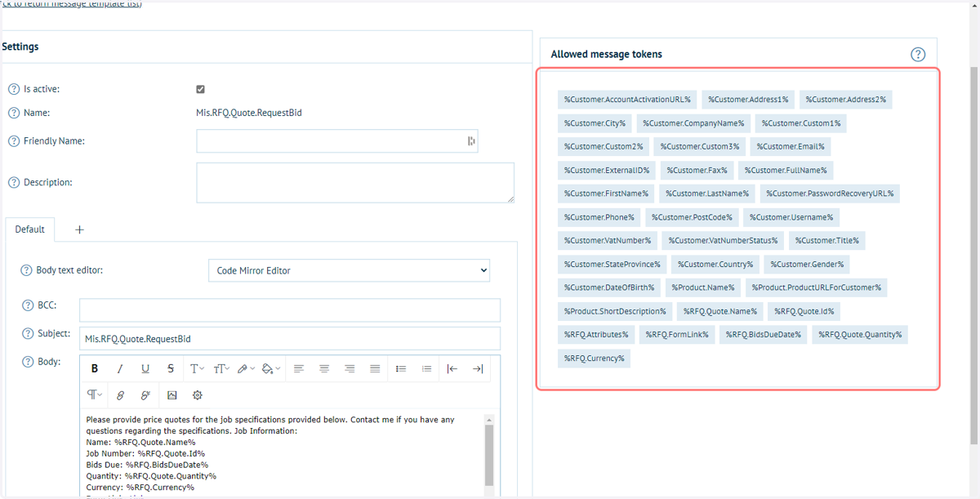Select the %RFQ.Quote.Name% token
Viewport: 980px width, 499px height.
[x=720, y=311]
